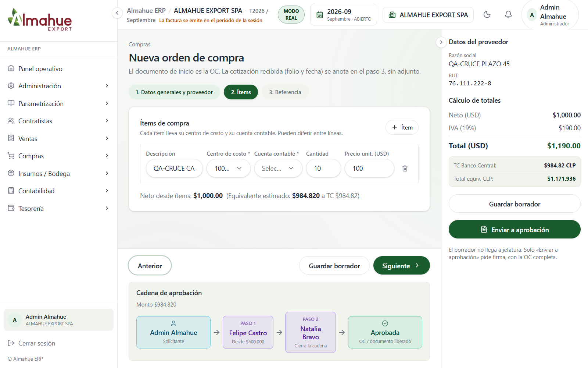Click the Parametrización book icon
588x368 pixels.
11,103
